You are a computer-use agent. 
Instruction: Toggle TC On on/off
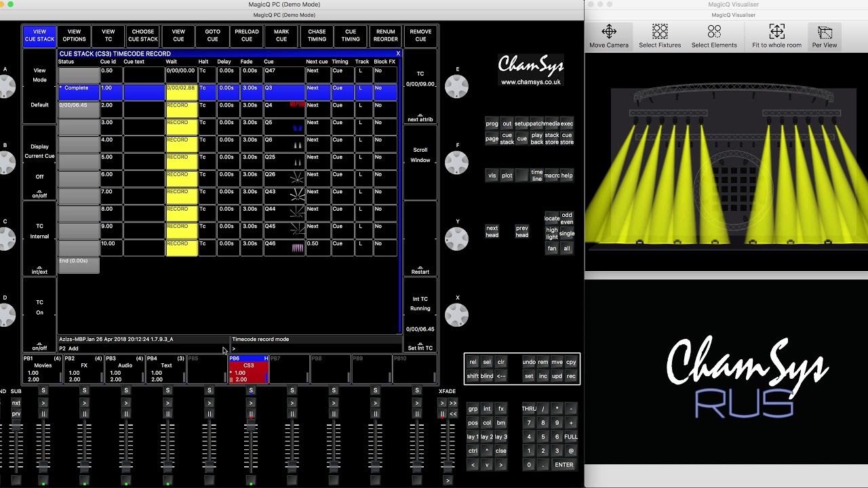[40, 315]
